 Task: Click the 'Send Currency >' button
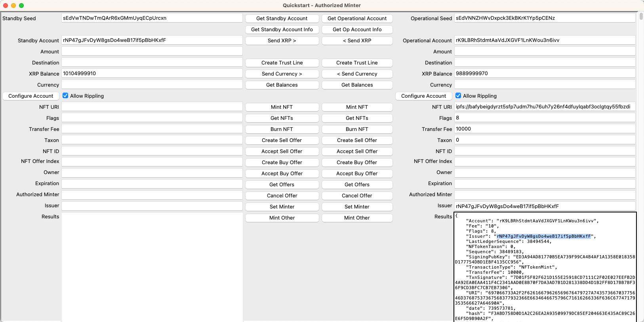(282, 74)
